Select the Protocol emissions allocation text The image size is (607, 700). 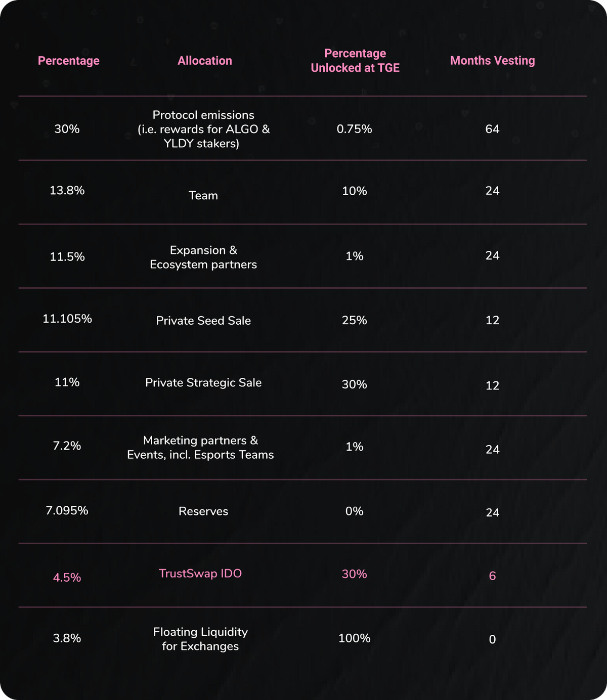[x=203, y=129]
